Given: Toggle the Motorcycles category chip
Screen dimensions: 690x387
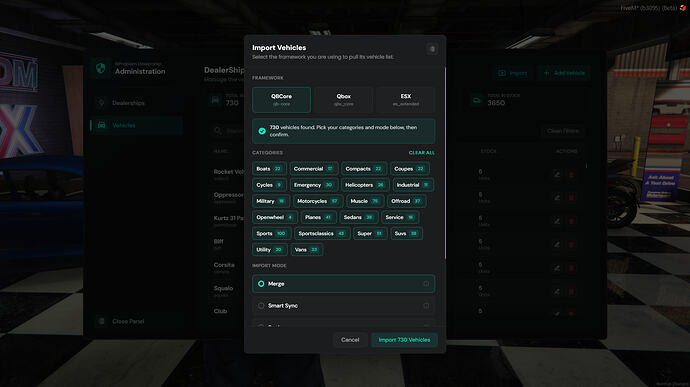Looking at the screenshot, I should click(317, 201).
